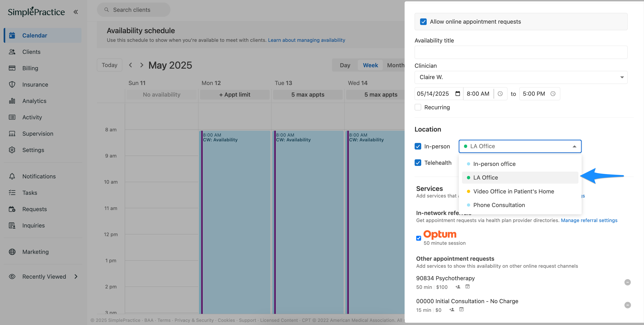Select In-person office from location list

click(520, 164)
